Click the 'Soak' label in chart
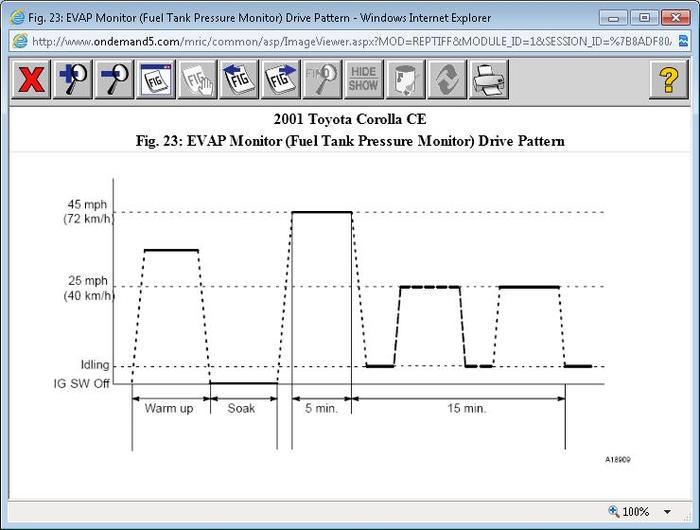Viewport: 700px width, 530px height. [x=241, y=409]
